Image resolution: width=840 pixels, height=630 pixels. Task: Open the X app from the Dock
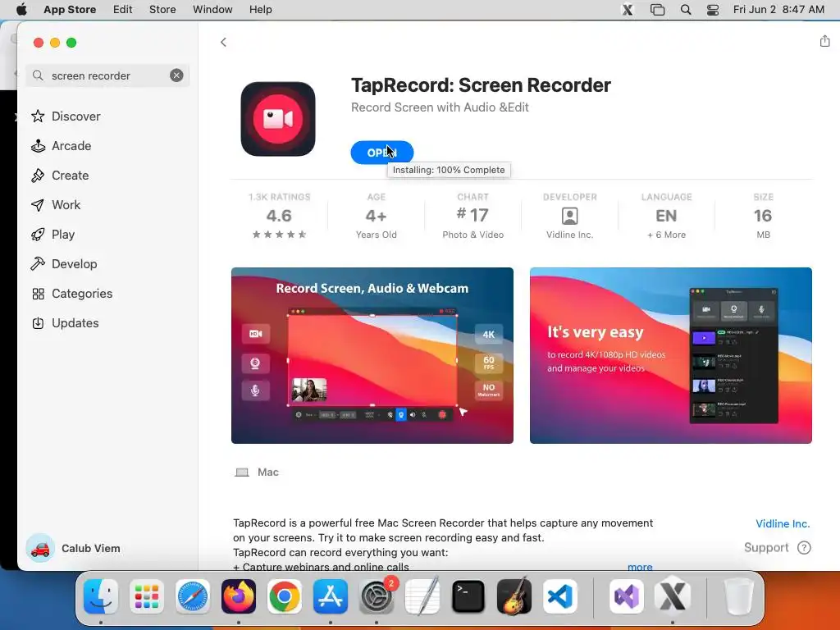673,596
